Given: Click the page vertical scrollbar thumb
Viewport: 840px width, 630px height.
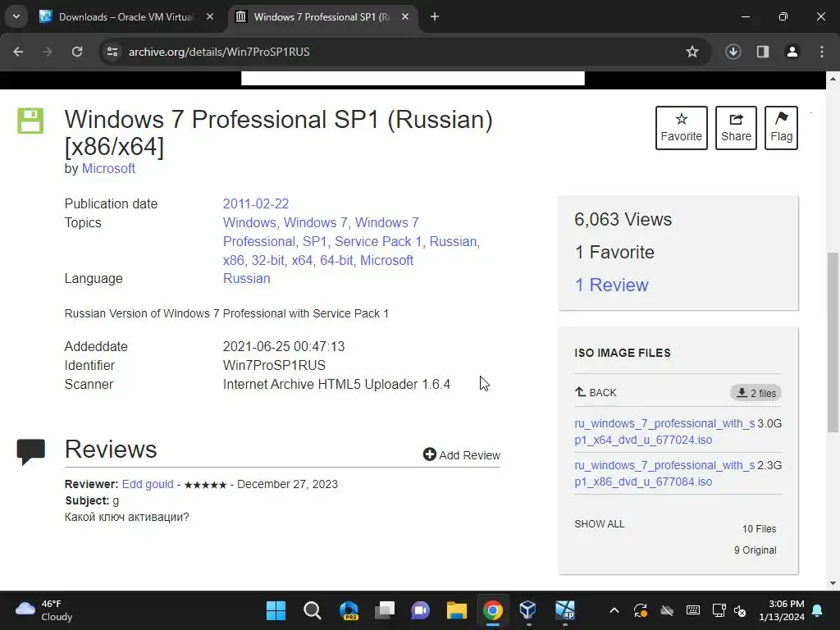Looking at the screenshot, I should (833, 342).
